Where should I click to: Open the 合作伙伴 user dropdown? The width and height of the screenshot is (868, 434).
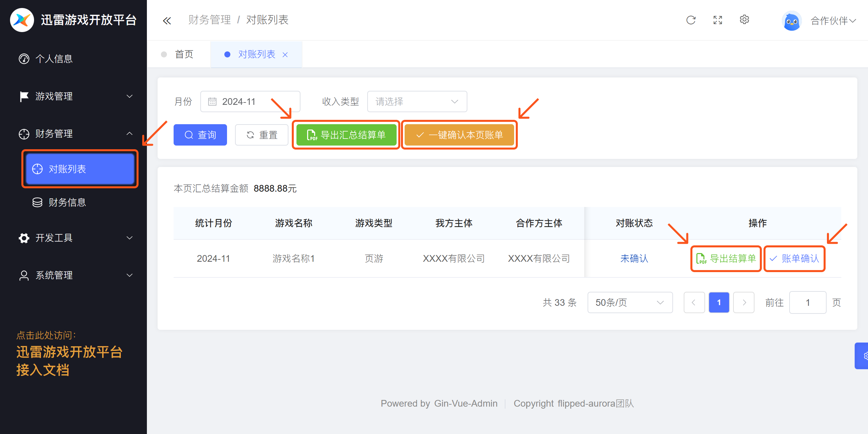click(833, 21)
